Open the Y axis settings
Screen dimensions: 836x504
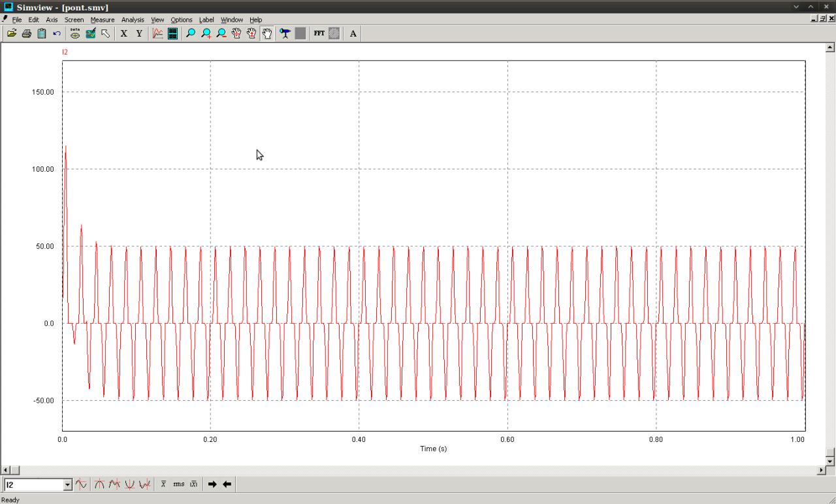pyautogui.click(x=139, y=33)
